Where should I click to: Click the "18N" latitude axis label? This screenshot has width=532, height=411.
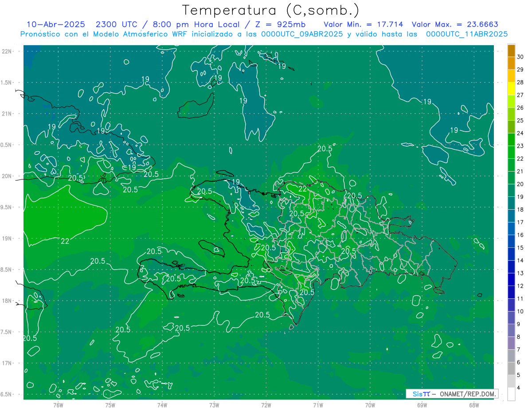click(7, 301)
